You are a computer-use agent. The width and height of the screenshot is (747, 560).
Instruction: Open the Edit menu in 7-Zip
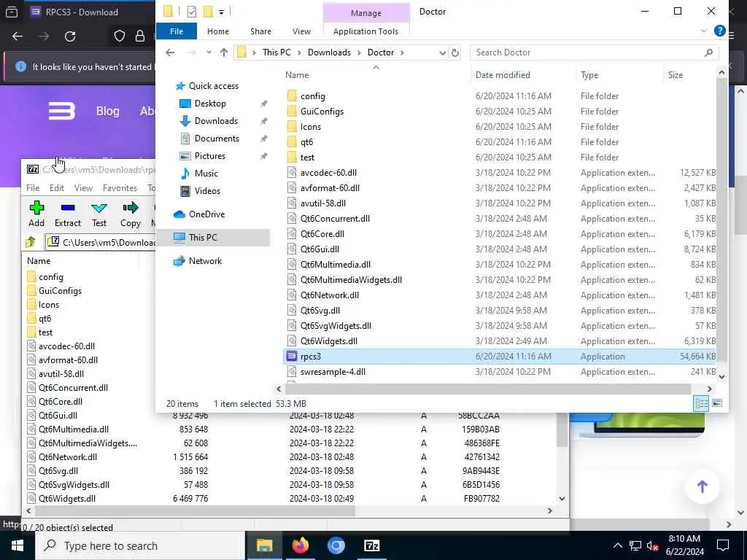click(x=57, y=188)
